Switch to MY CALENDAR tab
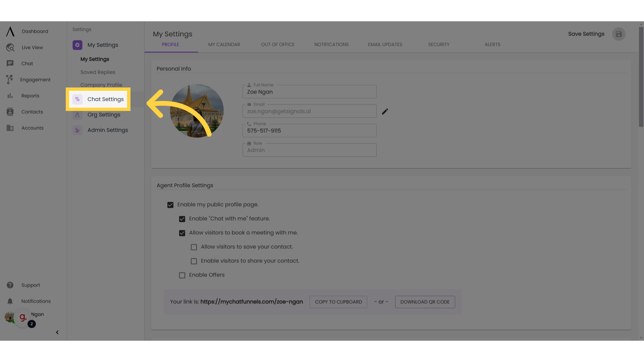644x362 pixels. pos(224,44)
